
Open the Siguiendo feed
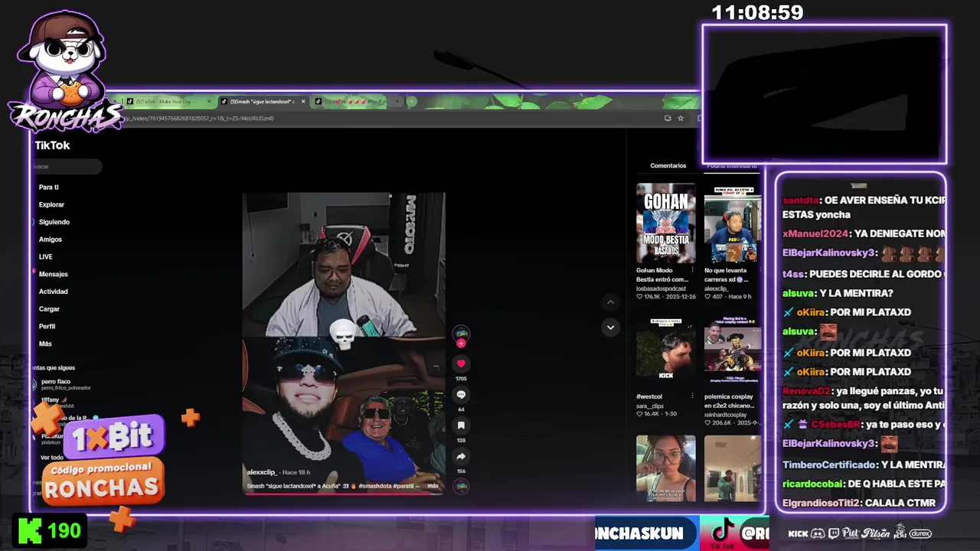[x=54, y=222]
